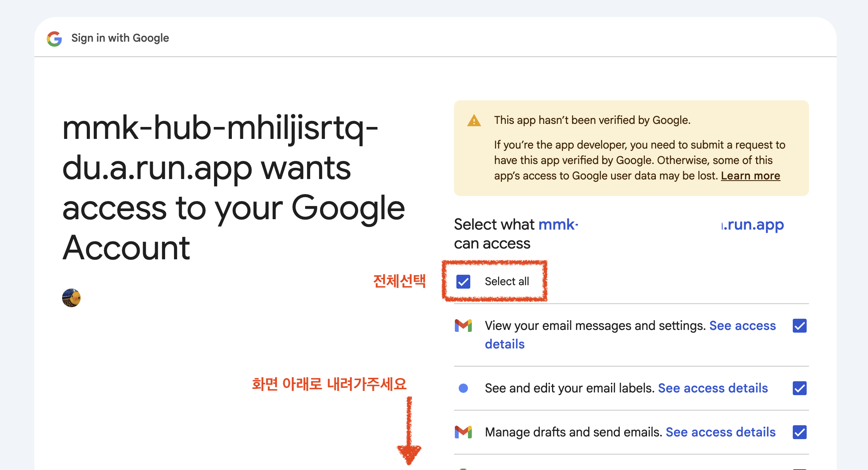Click the Sign in with Google text

(x=120, y=38)
